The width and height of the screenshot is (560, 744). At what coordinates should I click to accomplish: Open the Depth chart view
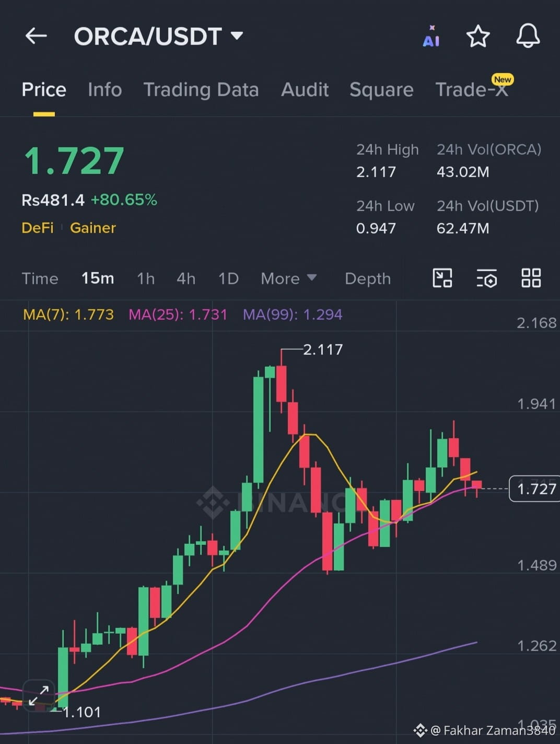click(368, 278)
